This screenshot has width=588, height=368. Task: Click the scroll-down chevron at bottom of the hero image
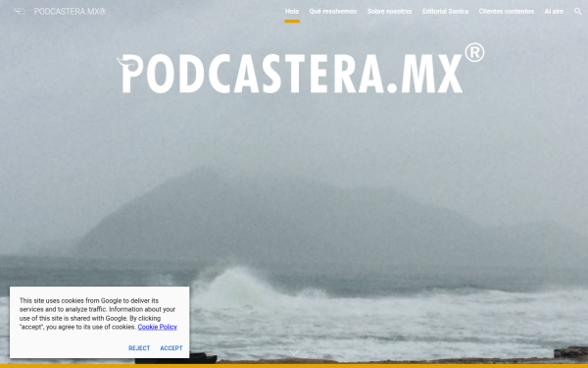pos(294,352)
